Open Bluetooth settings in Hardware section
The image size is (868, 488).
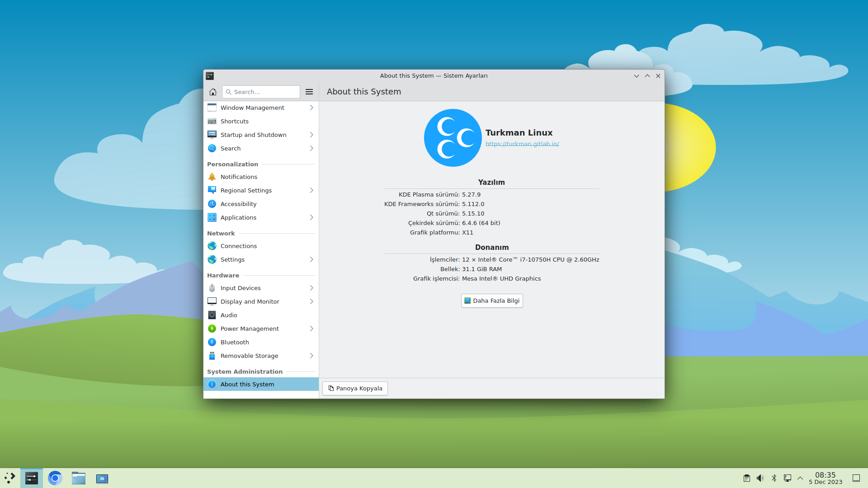(x=234, y=342)
